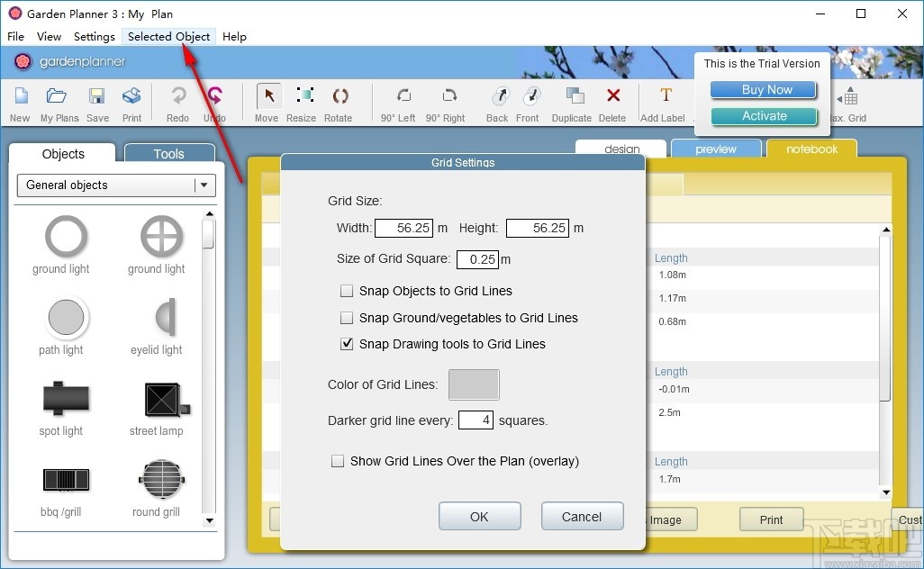Click the notebook Print button
Viewport: 924px width, 569px height.
coord(772,519)
